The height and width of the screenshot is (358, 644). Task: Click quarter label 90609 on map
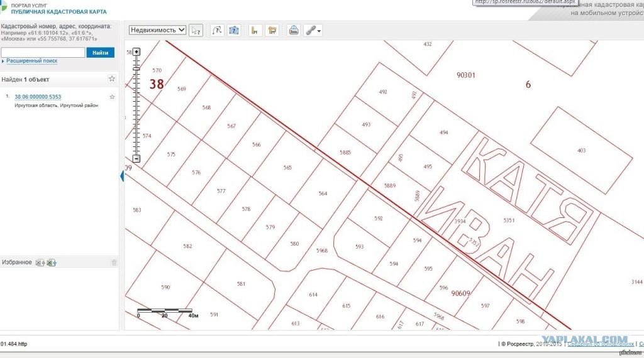tap(460, 293)
